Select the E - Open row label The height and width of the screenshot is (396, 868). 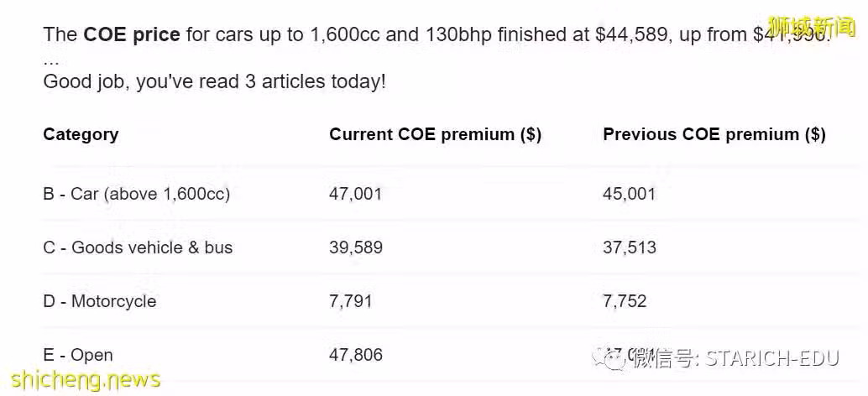coord(78,355)
